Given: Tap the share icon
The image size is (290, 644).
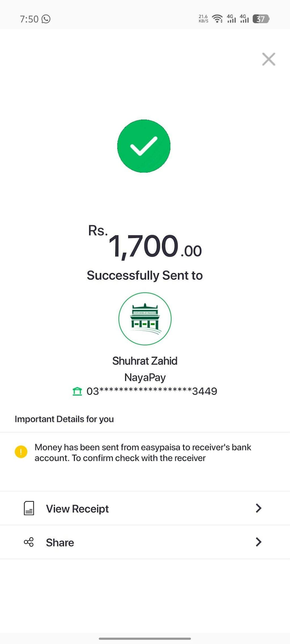Looking at the screenshot, I should pos(29,542).
